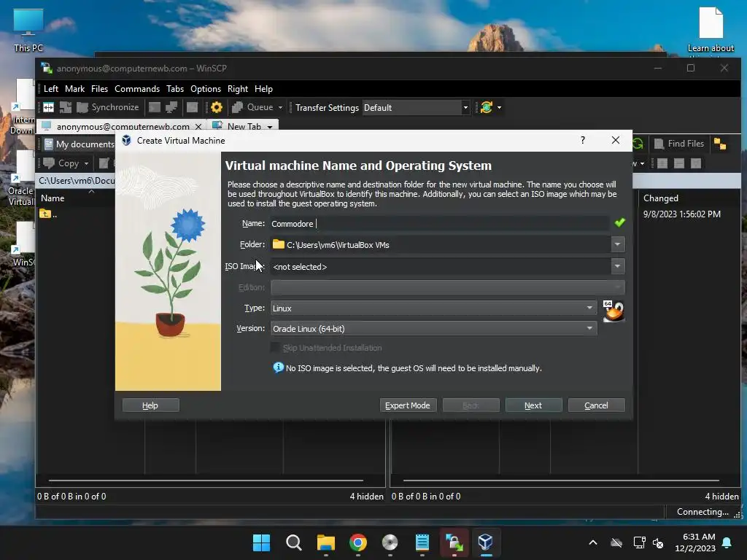Click the green checkmark beside the Name field
The width and height of the screenshot is (747, 560).
click(x=619, y=222)
